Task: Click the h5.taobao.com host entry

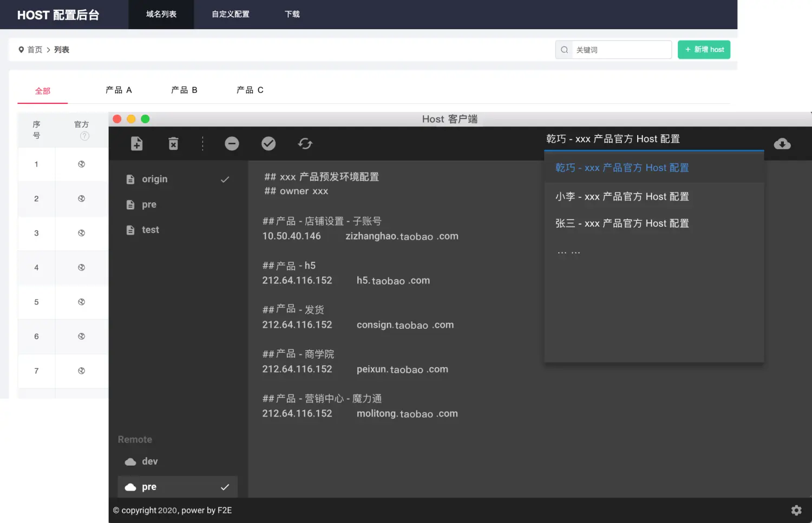Action: pyautogui.click(x=394, y=281)
